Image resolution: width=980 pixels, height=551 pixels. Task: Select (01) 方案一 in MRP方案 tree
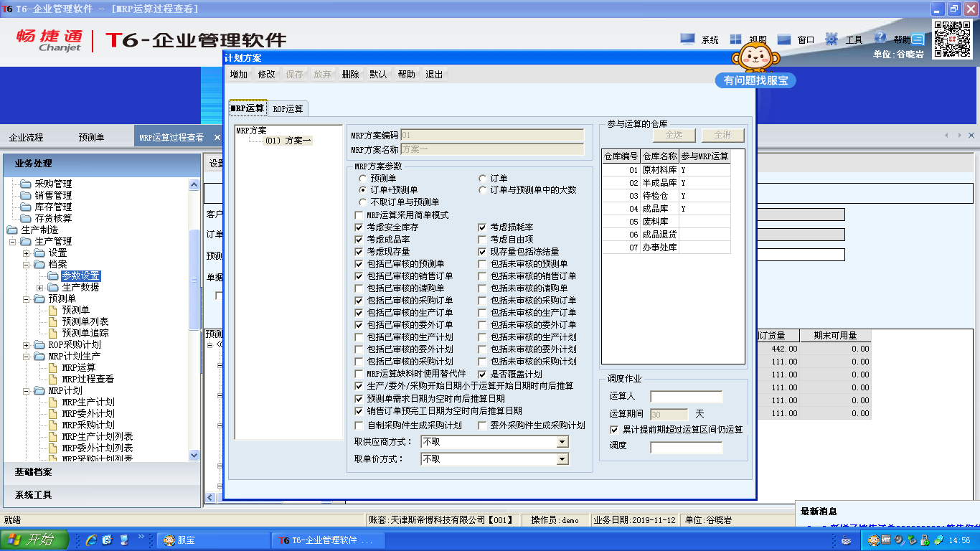(288, 141)
